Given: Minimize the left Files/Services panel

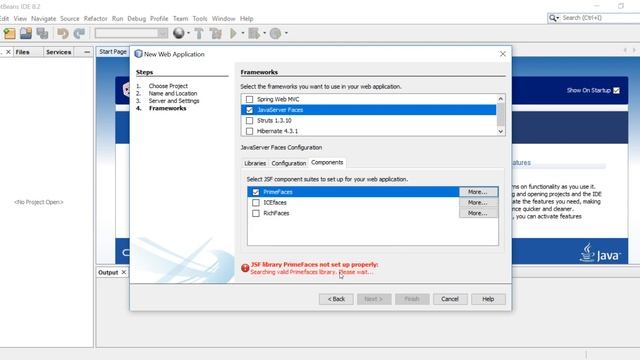Looking at the screenshot, I should click(87, 52).
